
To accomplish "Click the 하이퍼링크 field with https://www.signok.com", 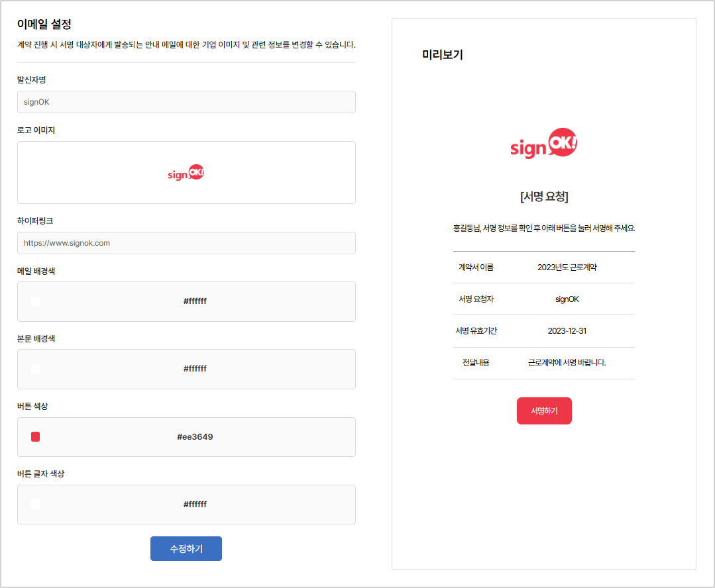I will [x=186, y=243].
